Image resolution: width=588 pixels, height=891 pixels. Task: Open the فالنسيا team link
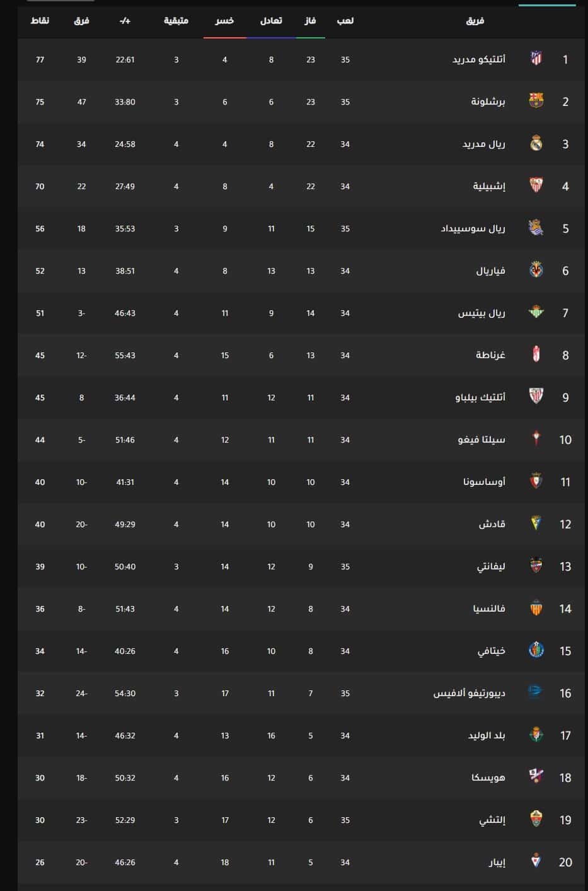pyautogui.click(x=490, y=609)
